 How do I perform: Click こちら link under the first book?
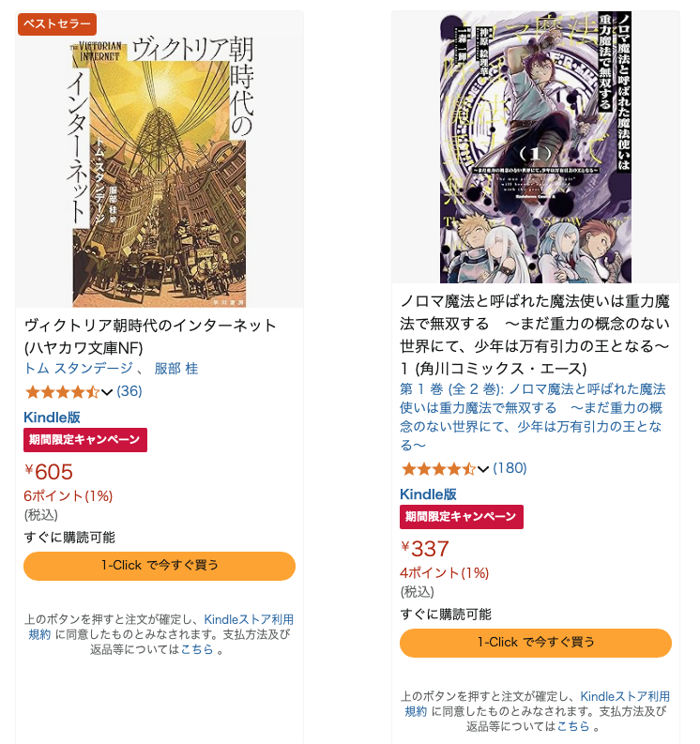click(x=197, y=649)
